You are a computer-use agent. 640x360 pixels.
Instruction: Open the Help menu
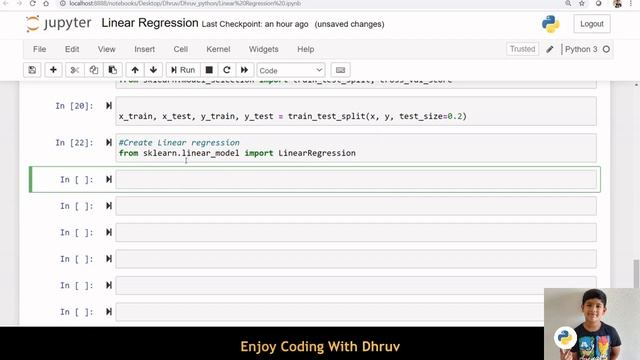[305, 49]
